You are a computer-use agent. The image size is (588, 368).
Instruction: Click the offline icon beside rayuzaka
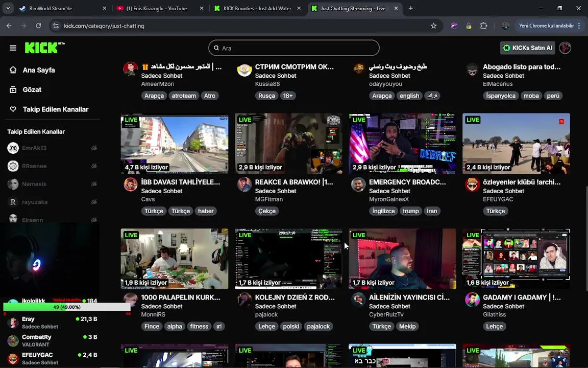[x=94, y=202]
